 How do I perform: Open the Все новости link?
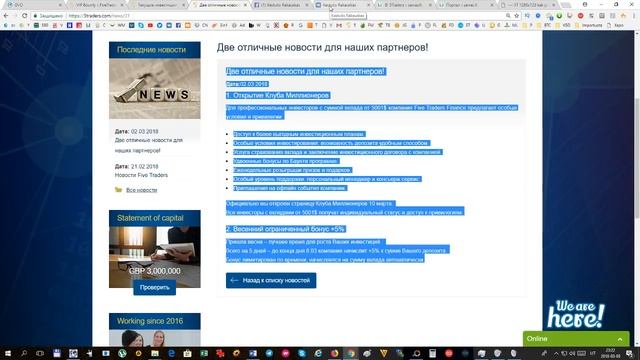[x=141, y=190]
